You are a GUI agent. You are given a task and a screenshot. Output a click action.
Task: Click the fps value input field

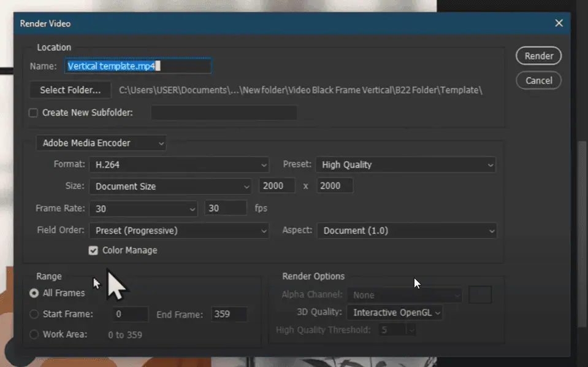pos(225,209)
